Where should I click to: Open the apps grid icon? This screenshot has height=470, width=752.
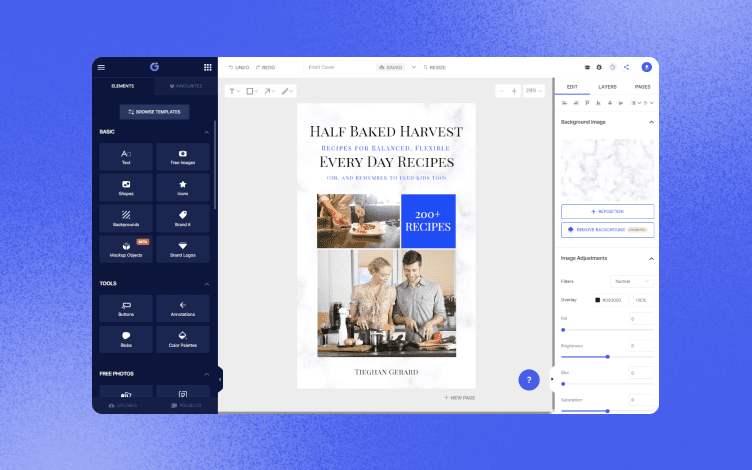tap(208, 67)
